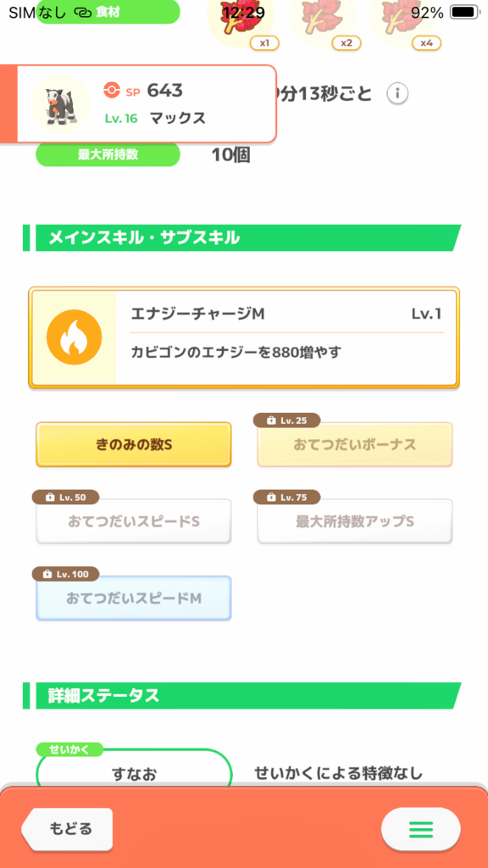
Task: Tap the first x1 ingredient icon
Action: (x=240, y=22)
